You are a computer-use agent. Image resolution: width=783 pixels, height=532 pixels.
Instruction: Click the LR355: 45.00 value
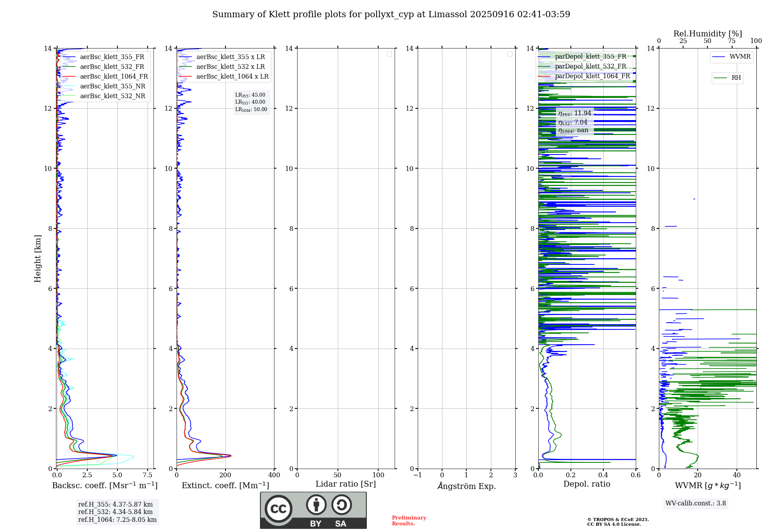coord(250,95)
